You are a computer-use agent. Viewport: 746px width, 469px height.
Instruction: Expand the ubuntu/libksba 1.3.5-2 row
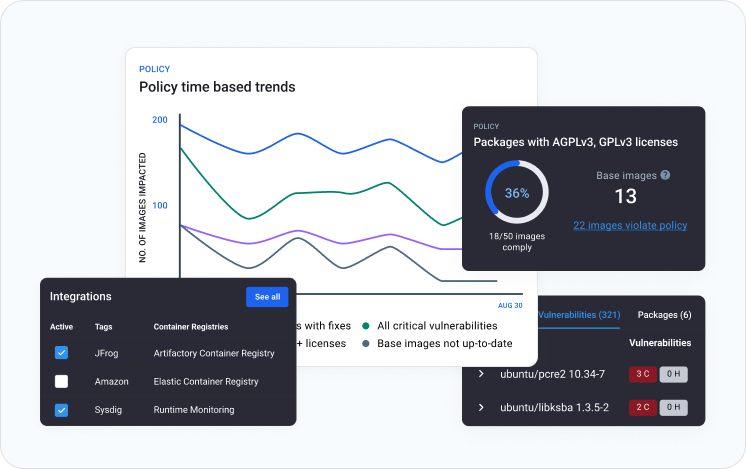point(481,407)
